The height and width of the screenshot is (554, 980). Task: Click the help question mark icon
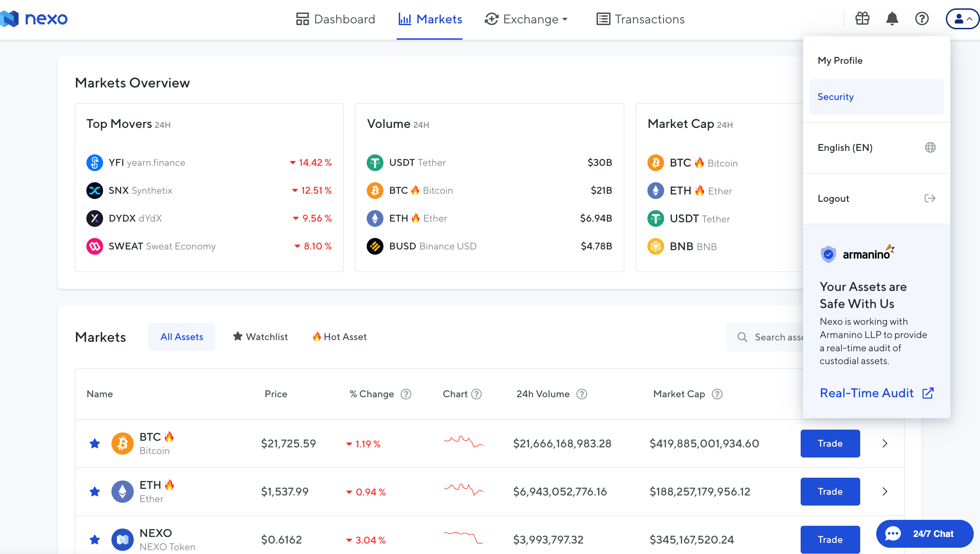[921, 19]
